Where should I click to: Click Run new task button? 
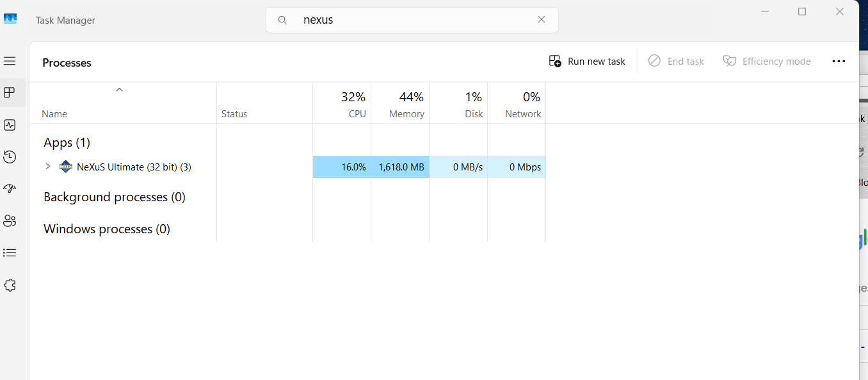587,62
